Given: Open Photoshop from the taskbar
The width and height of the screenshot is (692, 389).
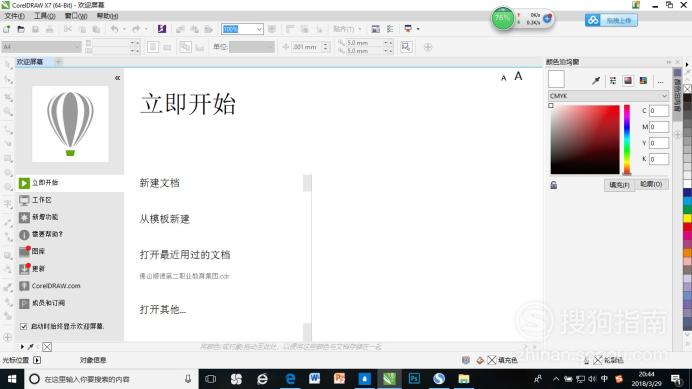Looking at the screenshot, I should (x=414, y=379).
